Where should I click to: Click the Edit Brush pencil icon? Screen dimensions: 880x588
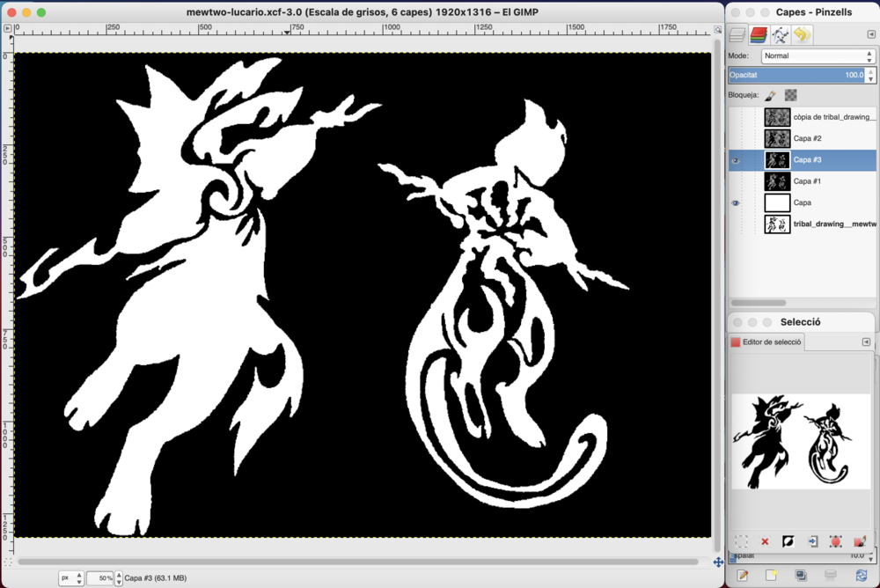coord(743,575)
